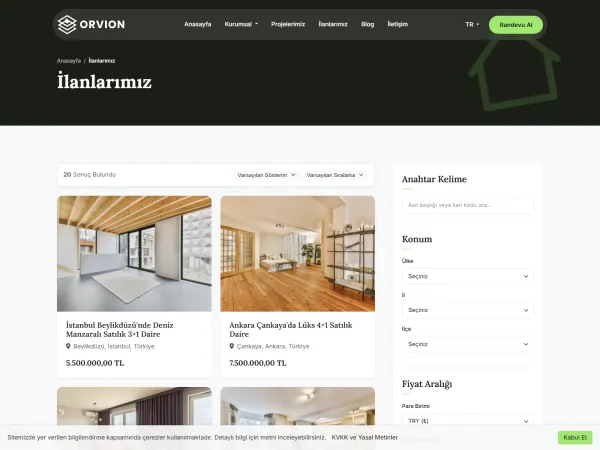Click the Fiyat Aralığı heading

(x=427, y=384)
